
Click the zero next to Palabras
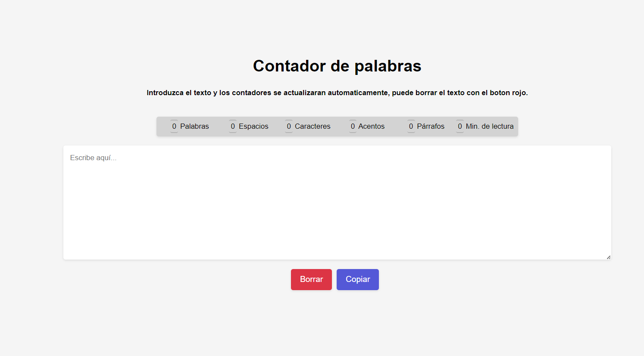[x=174, y=126]
